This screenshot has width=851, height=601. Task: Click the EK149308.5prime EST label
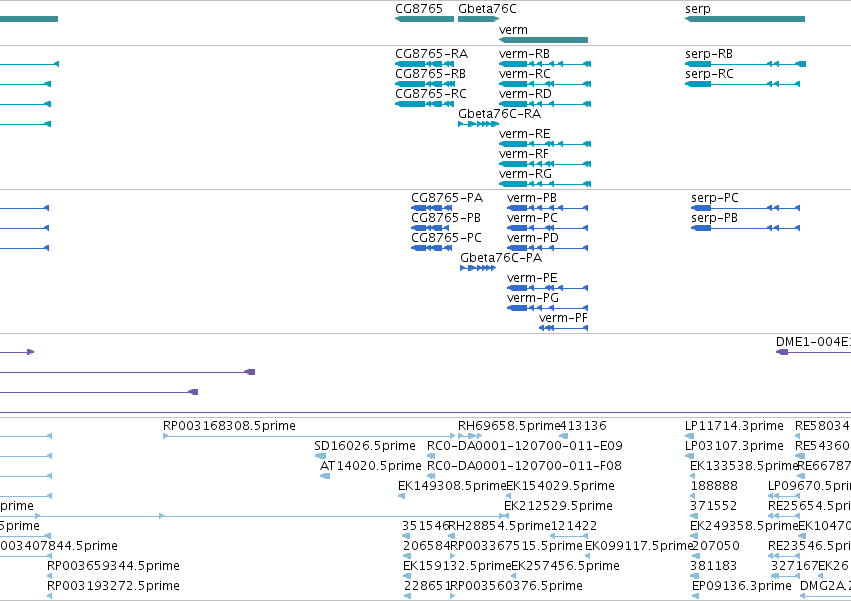tap(452, 486)
